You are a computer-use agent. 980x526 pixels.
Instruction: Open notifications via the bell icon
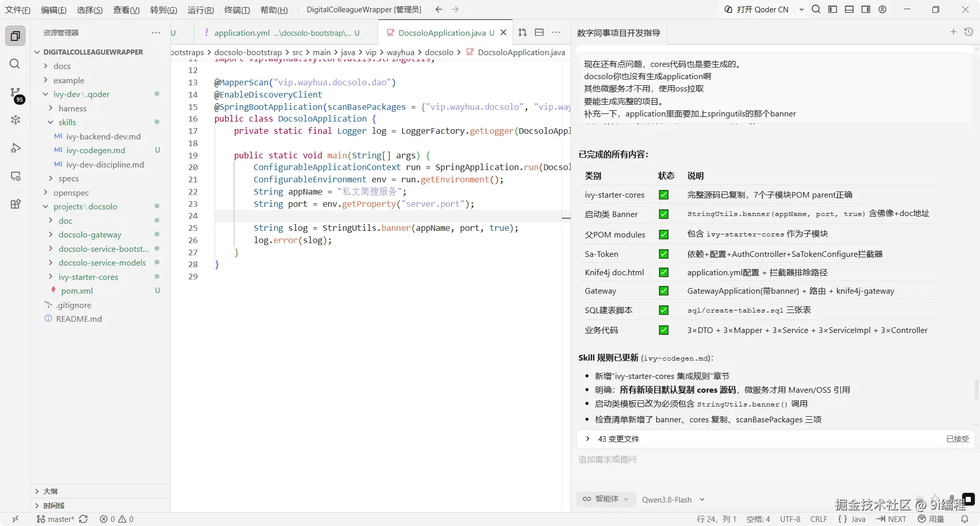pyautogui.click(x=964, y=519)
